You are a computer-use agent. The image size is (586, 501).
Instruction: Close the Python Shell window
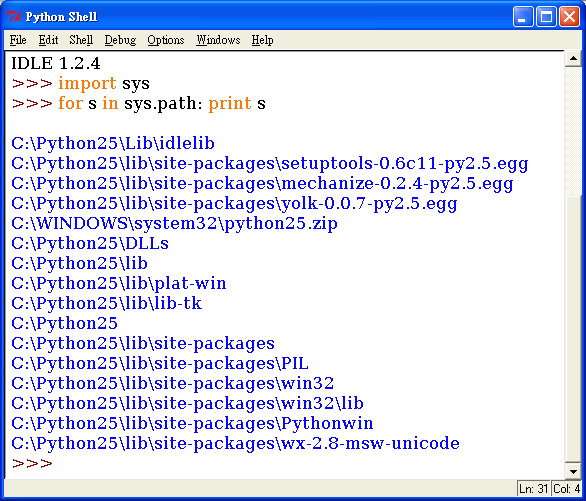(569, 16)
